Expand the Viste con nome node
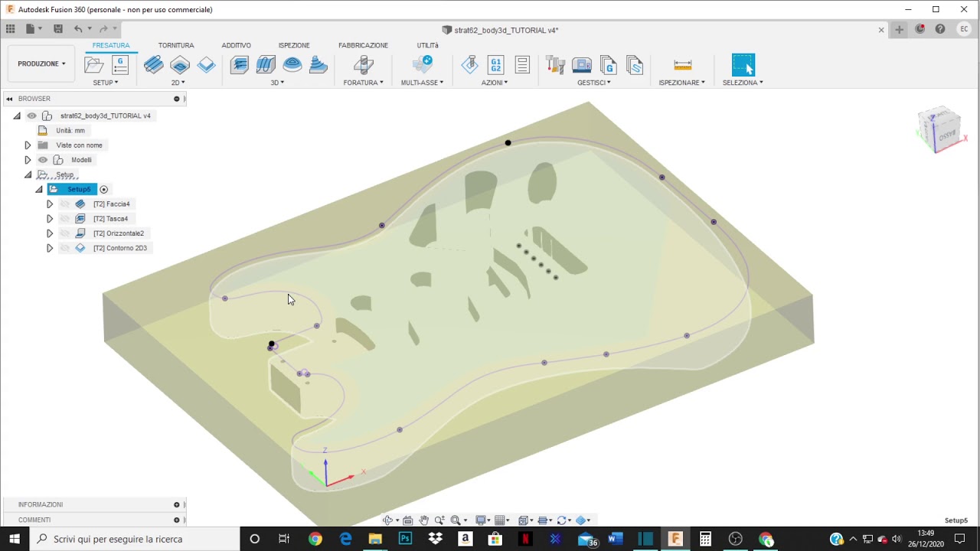Image resolution: width=980 pixels, height=551 pixels. [x=28, y=145]
